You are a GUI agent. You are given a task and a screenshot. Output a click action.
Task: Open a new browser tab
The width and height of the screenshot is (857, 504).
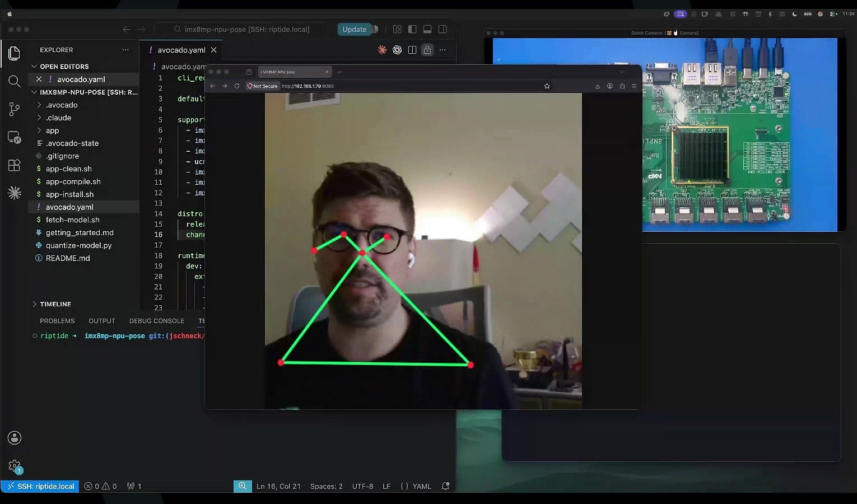339,72
